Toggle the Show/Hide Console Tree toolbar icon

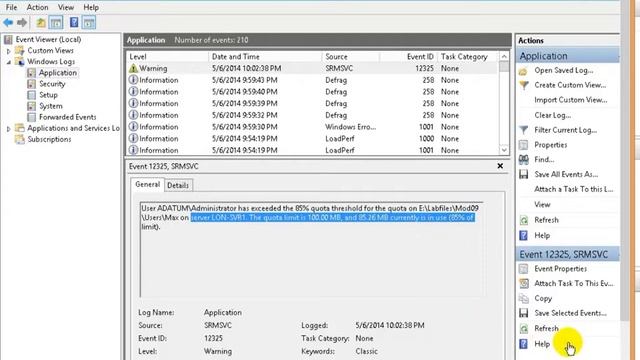pos(56,22)
